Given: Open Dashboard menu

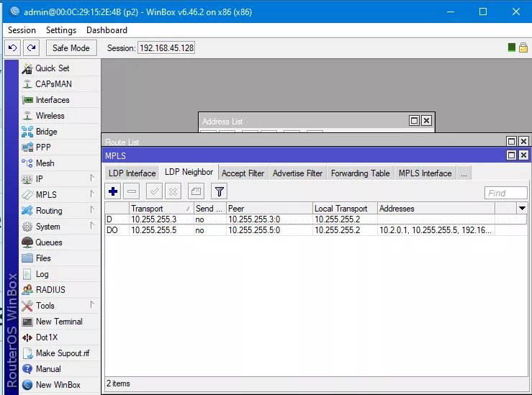Looking at the screenshot, I should pos(107,30).
